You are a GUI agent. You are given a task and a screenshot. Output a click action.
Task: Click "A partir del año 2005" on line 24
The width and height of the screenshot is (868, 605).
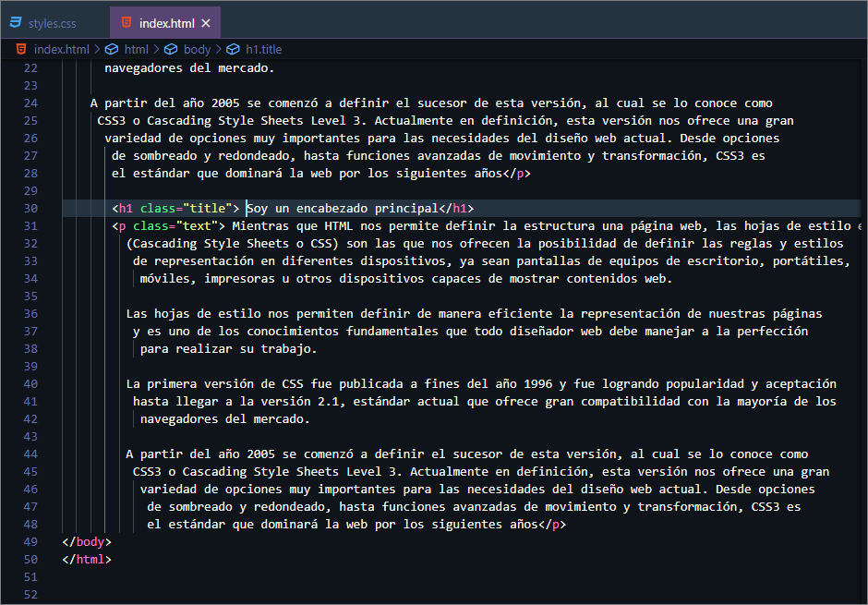point(165,103)
